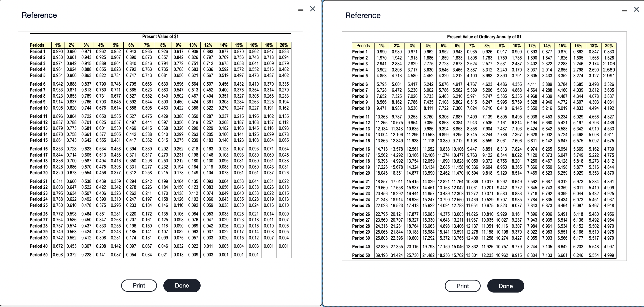Viewport: 644px width, 307px height.
Task: Select the 5% column header in right table
Action: point(444,45)
